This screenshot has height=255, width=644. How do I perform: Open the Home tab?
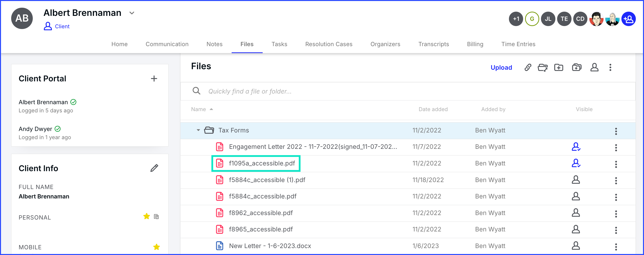click(x=119, y=44)
